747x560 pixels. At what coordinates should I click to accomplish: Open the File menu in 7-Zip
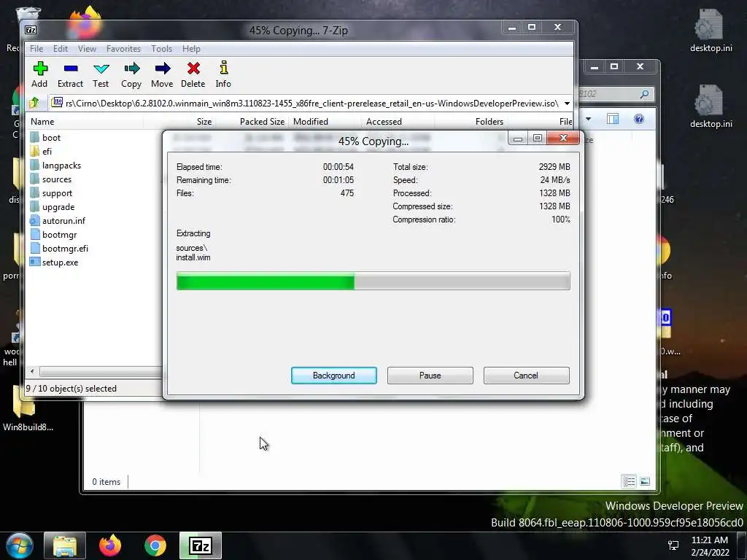point(36,49)
